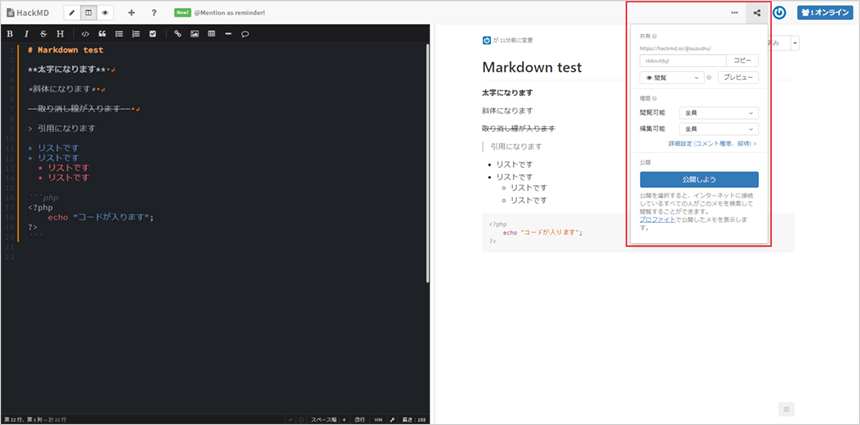Insert a horizontal rule line
Screen dimensions: 860x425
click(x=228, y=33)
